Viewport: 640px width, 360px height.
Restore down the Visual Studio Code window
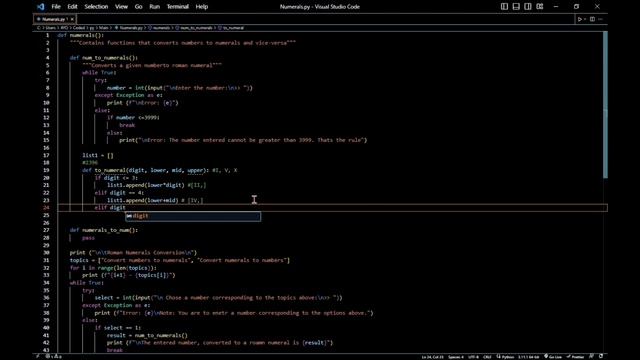tap(576, 7)
